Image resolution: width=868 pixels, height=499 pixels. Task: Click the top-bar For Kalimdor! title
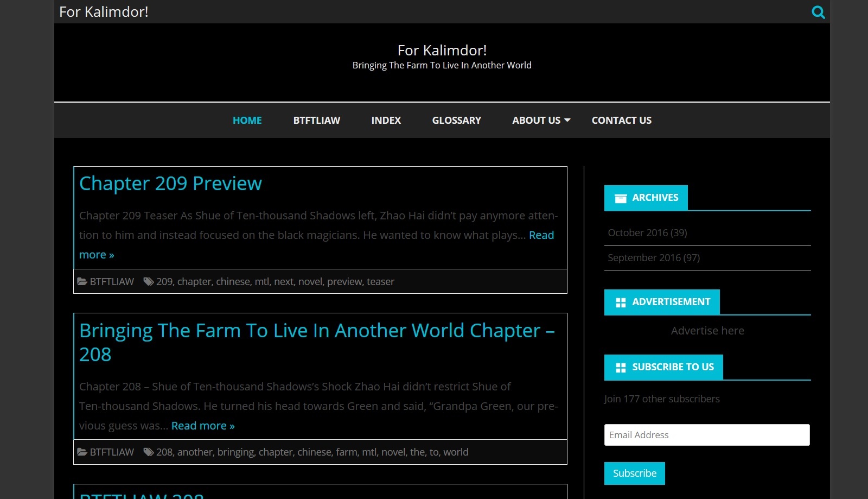104,12
